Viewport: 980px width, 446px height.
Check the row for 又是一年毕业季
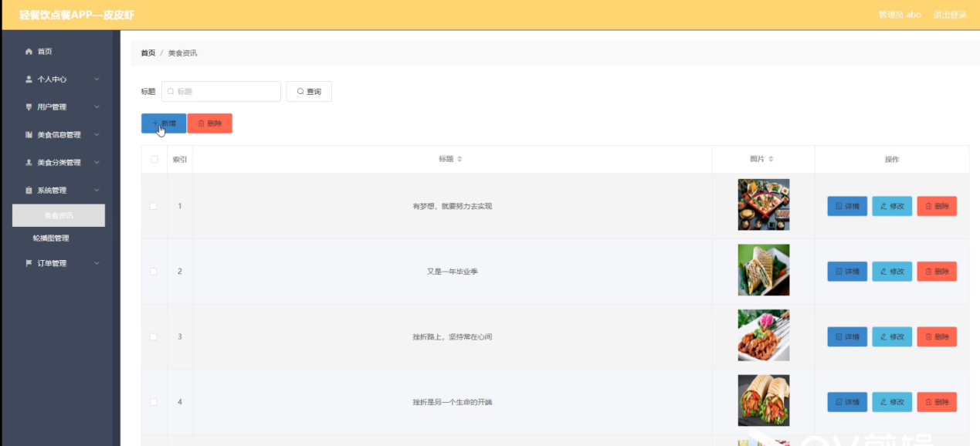point(154,272)
